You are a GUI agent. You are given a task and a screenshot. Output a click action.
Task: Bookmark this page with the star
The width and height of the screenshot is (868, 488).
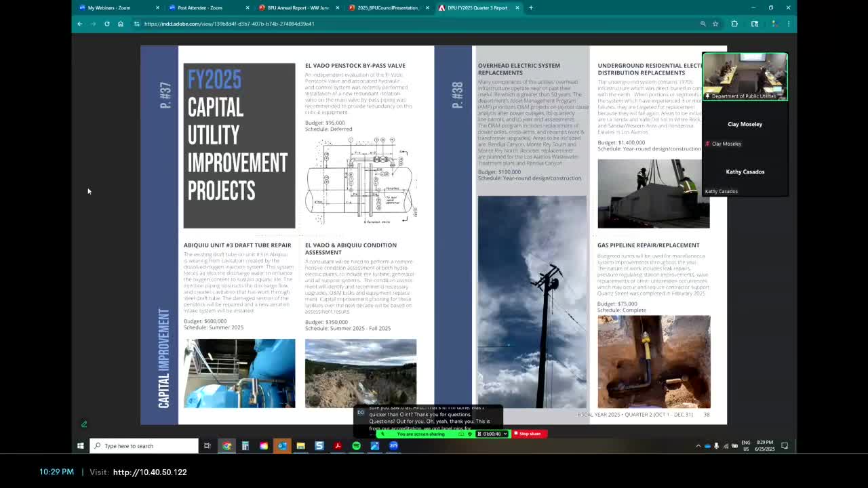click(x=715, y=24)
